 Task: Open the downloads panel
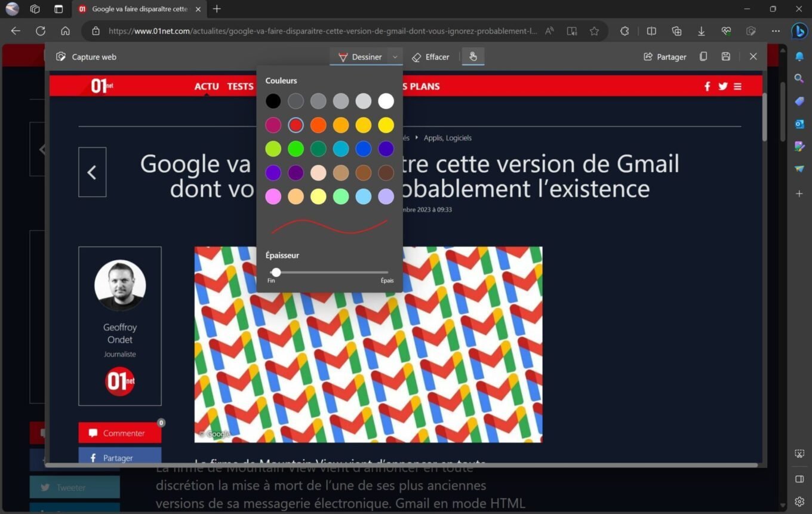click(x=702, y=31)
